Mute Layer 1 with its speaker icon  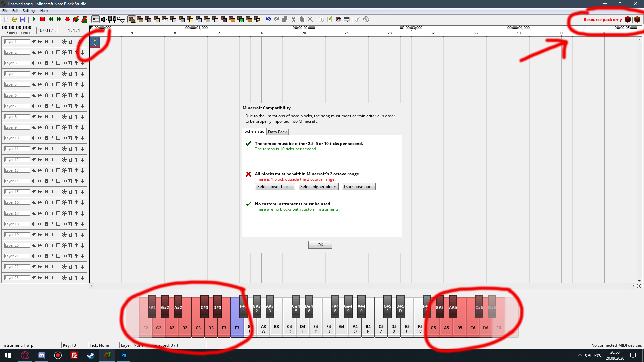[x=33, y=42]
